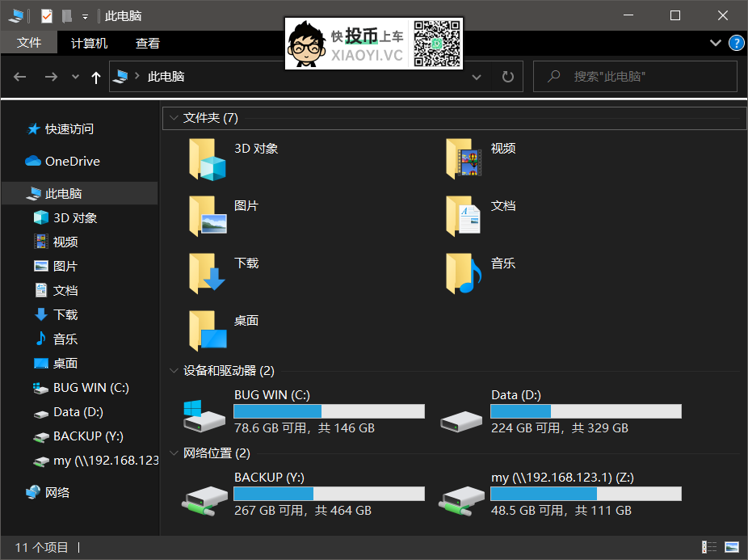Click the search 此电脑 input field
Viewport: 748px width, 560px height.
click(635, 76)
